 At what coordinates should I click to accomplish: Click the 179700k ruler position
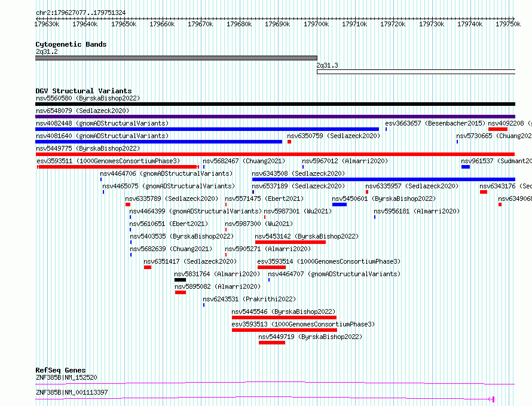pos(316,24)
